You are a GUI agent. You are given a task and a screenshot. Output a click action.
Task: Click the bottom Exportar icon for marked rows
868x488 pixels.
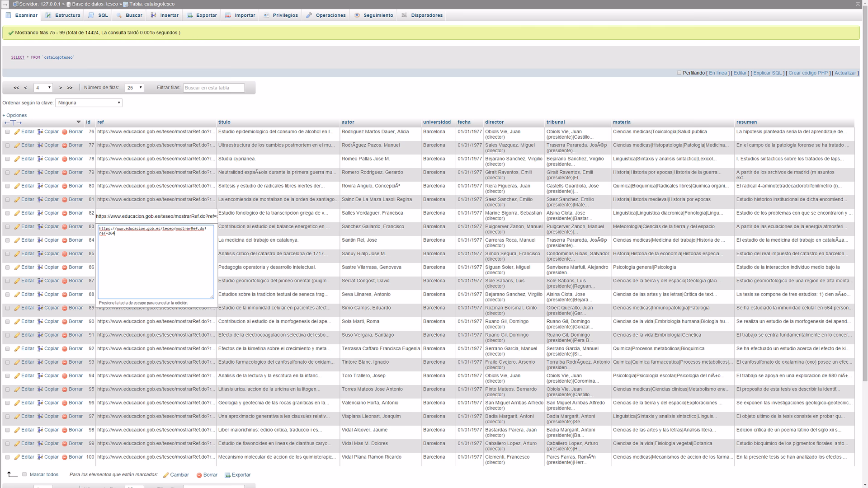pyautogui.click(x=227, y=475)
